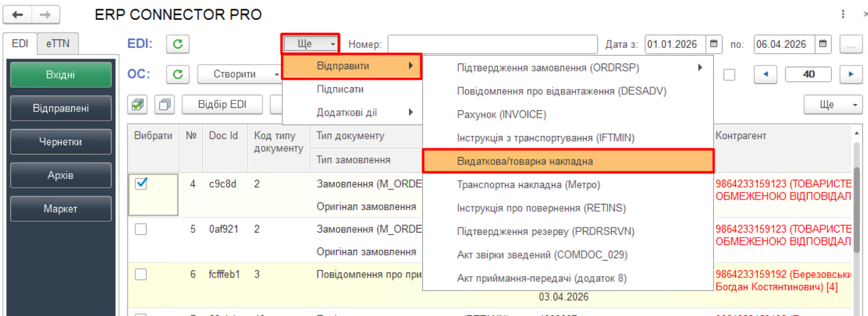Open the Створити dropdown
The width and height of the screenshot is (868, 316).
tap(239, 74)
